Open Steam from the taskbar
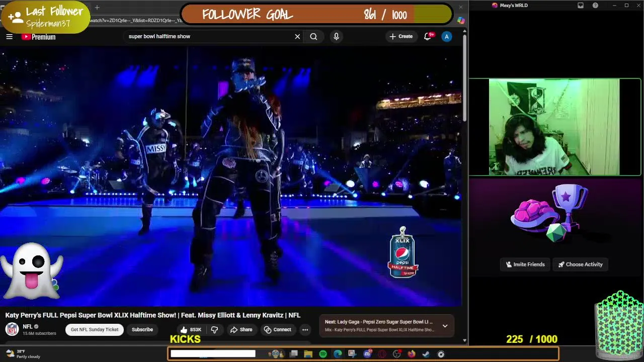 [426, 354]
